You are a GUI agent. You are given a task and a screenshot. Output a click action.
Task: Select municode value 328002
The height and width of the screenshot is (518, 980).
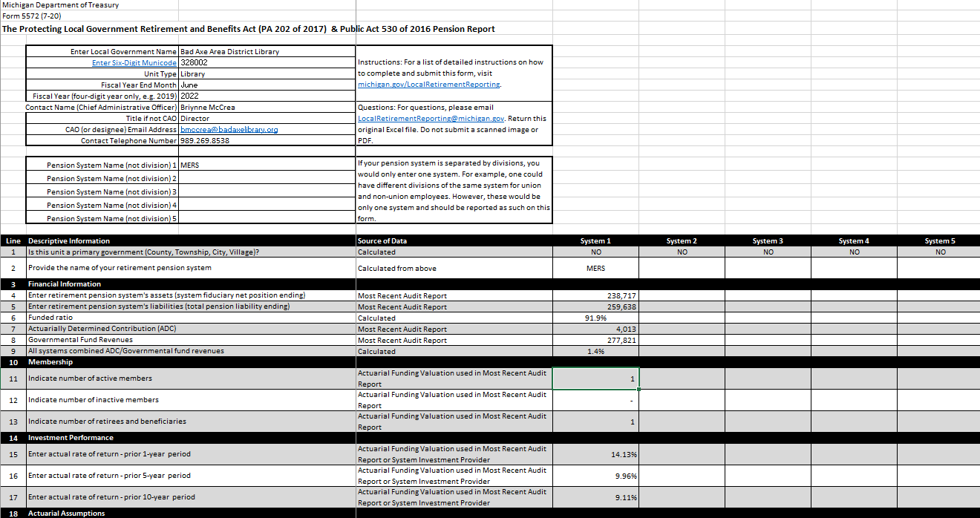point(267,62)
